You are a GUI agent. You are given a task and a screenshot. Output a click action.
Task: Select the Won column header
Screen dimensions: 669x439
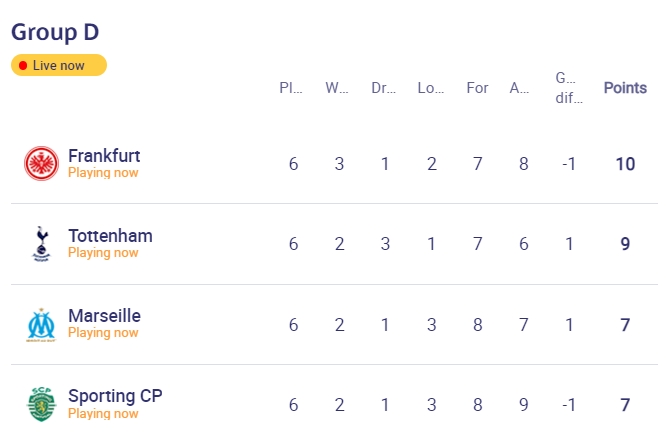pos(337,88)
